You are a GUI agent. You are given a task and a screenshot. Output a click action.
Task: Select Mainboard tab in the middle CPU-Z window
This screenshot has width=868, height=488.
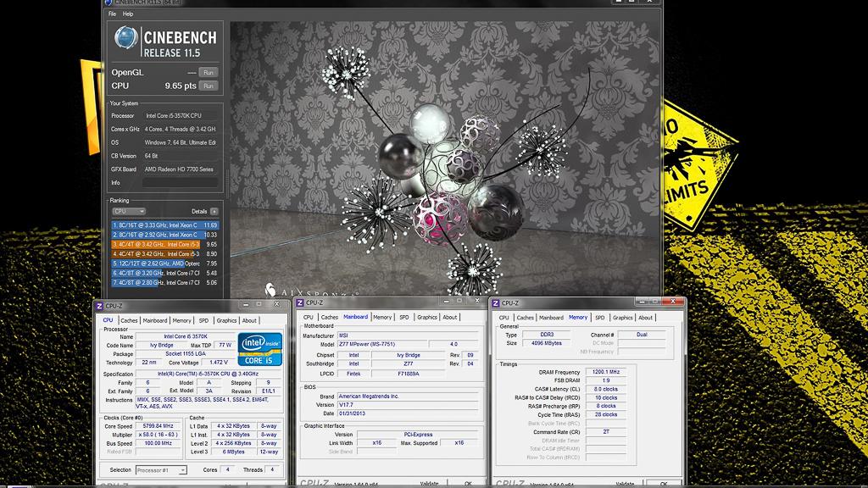pos(355,317)
